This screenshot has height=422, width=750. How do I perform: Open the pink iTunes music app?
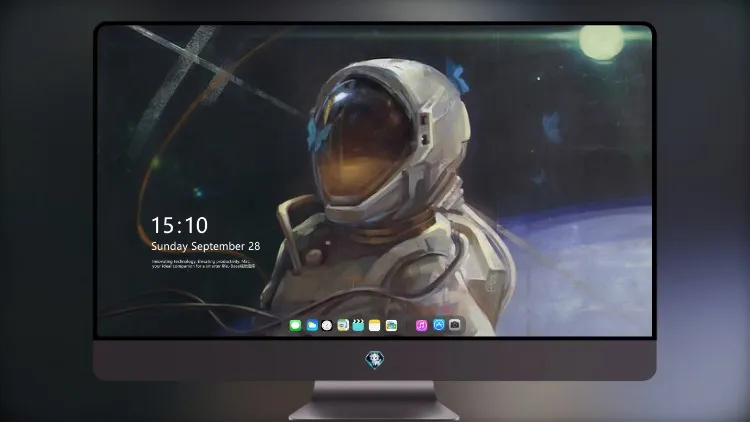(x=421, y=325)
